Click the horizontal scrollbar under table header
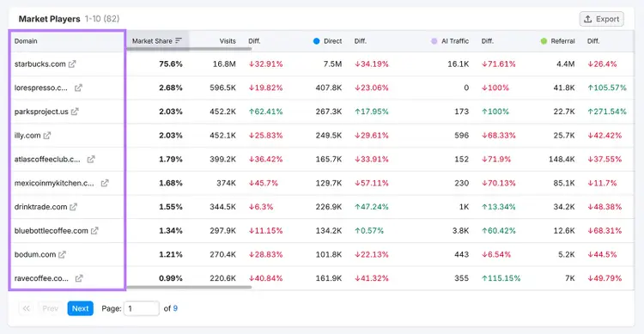The height and width of the screenshot is (334, 644). click(x=189, y=49)
